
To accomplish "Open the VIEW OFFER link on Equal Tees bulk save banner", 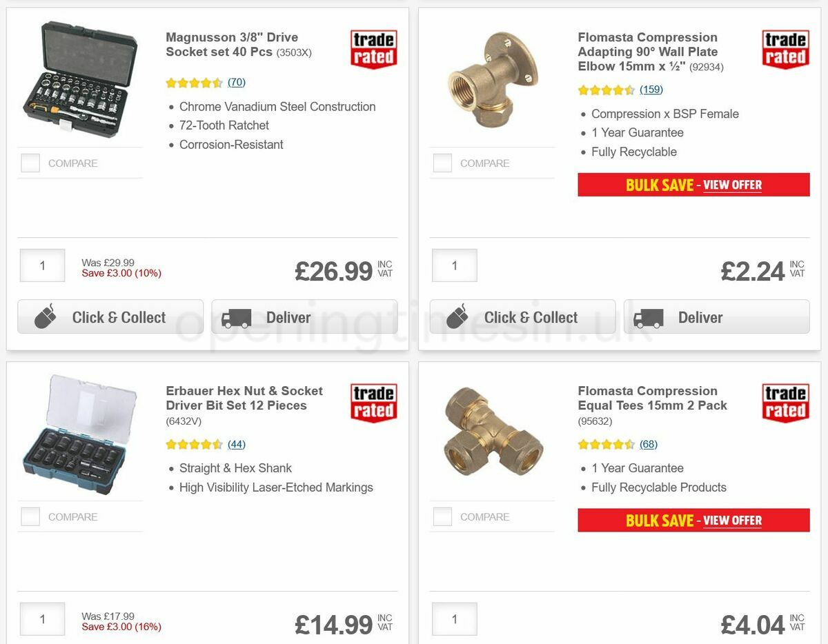I will 733,521.
